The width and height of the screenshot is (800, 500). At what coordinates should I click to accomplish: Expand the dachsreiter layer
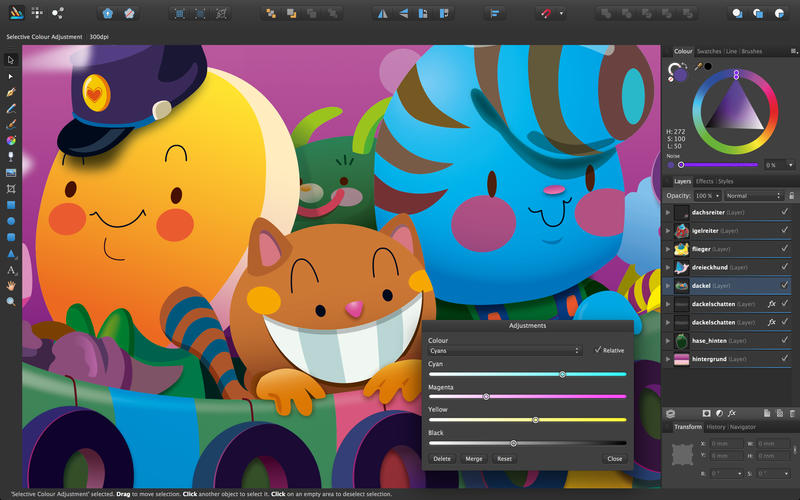point(668,213)
